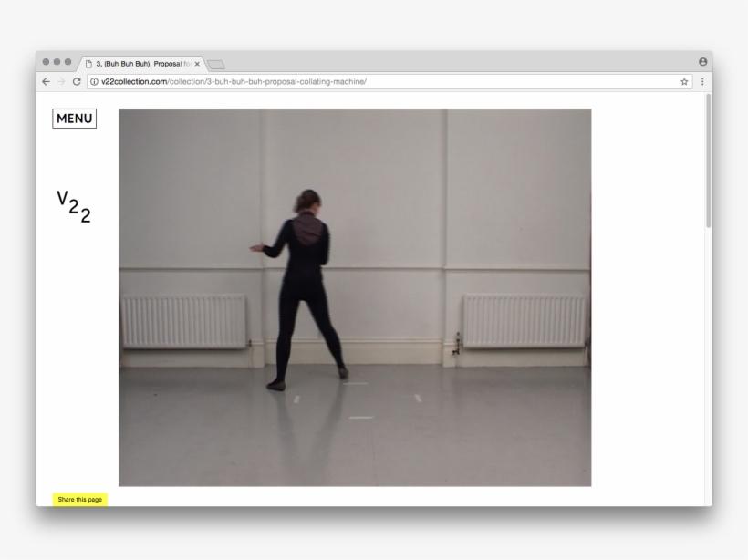Click the page vertical scrollbar thumb
This screenshot has height=560, width=748.
(x=708, y=160)
